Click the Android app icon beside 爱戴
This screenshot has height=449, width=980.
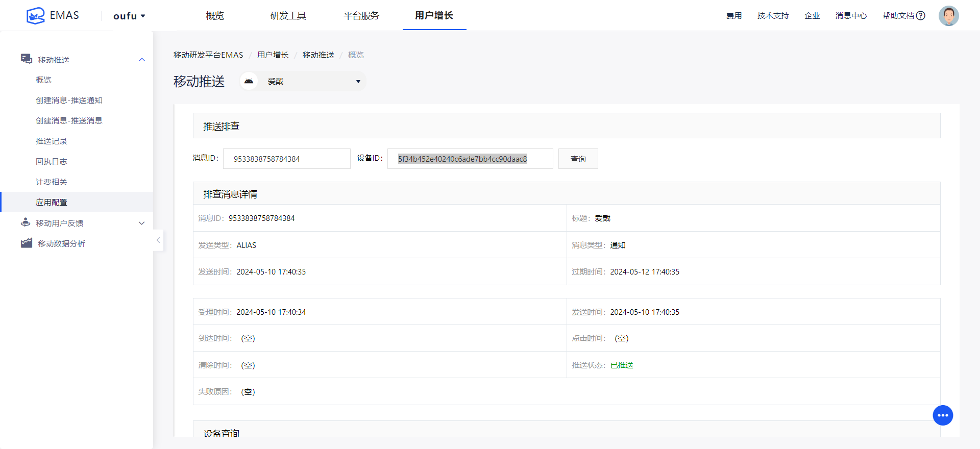point(249,81)
